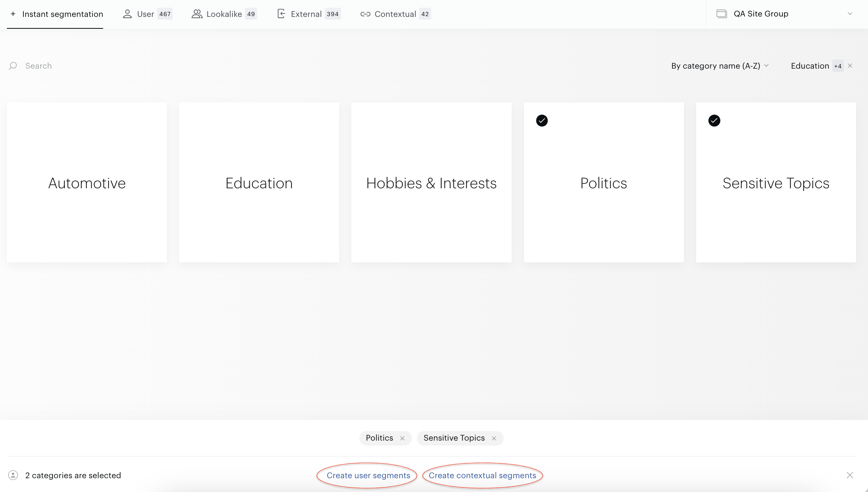Viewport: 868px width, 492px height.
Task: Click the 49 count badge next to Lookalike
Action: click(251, 14)
